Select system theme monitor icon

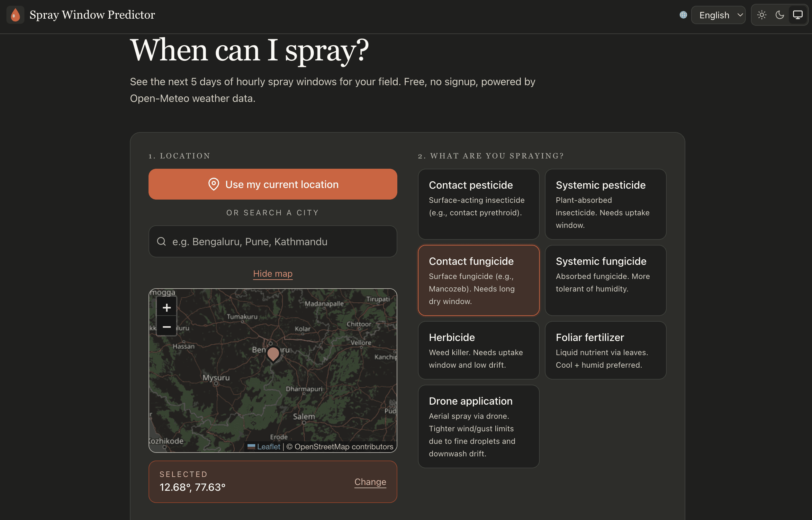pyautogui.click(x=798, y=15)
